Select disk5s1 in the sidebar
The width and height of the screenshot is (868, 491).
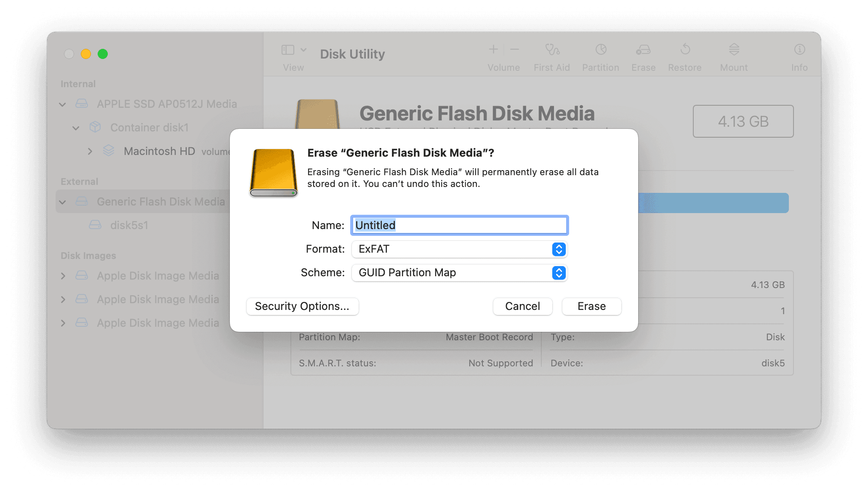click(129, 225)
